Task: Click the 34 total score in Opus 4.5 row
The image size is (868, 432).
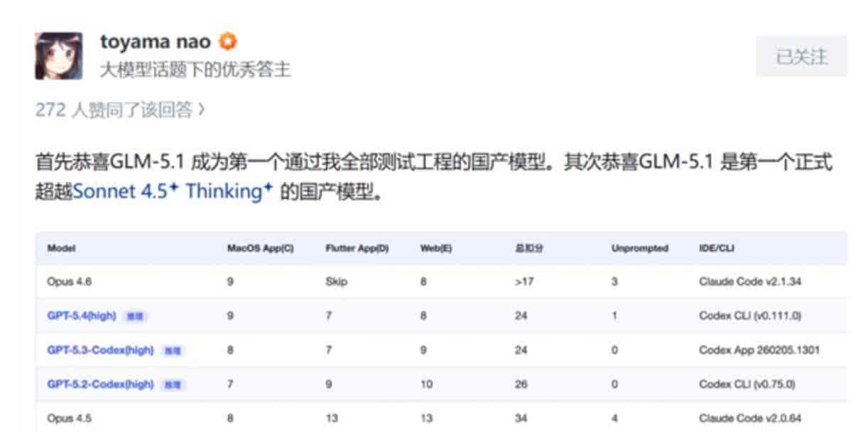Action: pyautogui.click(x=521, y=418)
